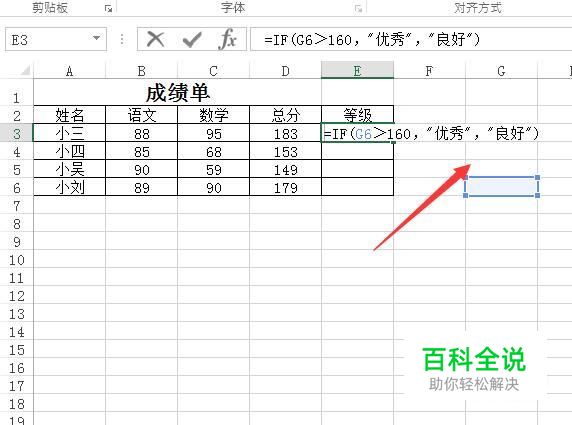Screen dimensions: 572x425
Task: Select row 18 header
Action: tap(16, 403)
